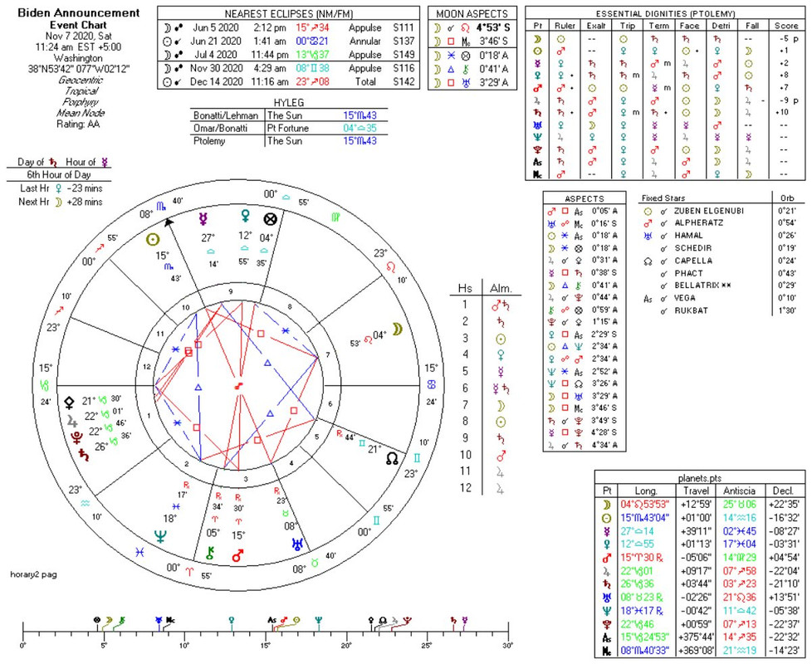Select the Saturn glyph at 26° Capricorn
Viewport: 812px width, 664px height.
coord(83,455)
